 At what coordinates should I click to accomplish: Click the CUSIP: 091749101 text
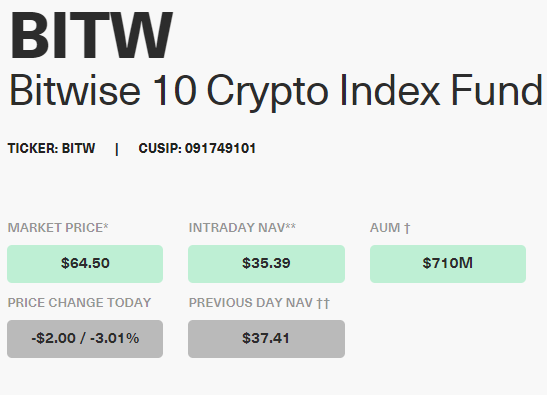pyautogui.click(x=197, y=148)
